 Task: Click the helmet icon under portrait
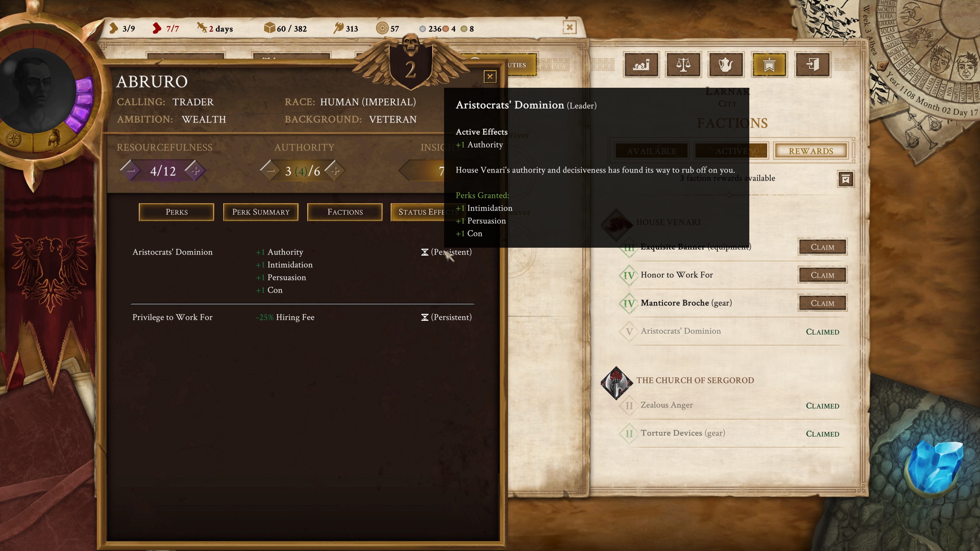point(55,138)
